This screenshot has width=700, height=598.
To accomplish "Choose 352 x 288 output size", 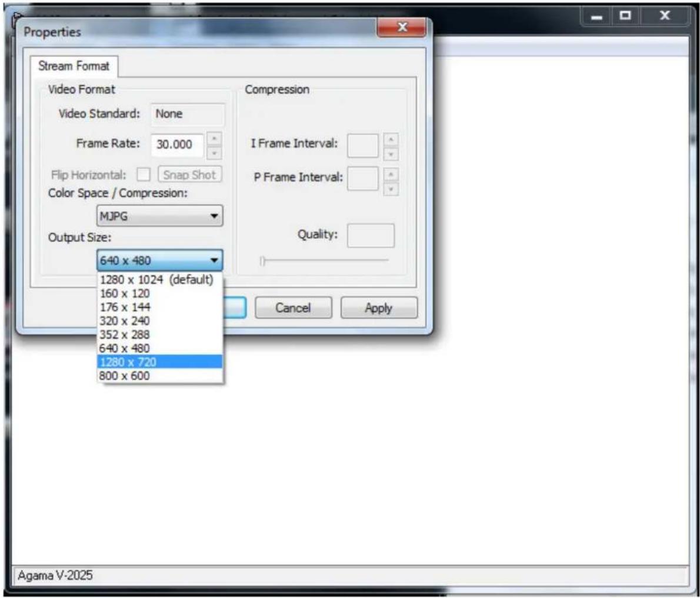I will click(160, 335).
